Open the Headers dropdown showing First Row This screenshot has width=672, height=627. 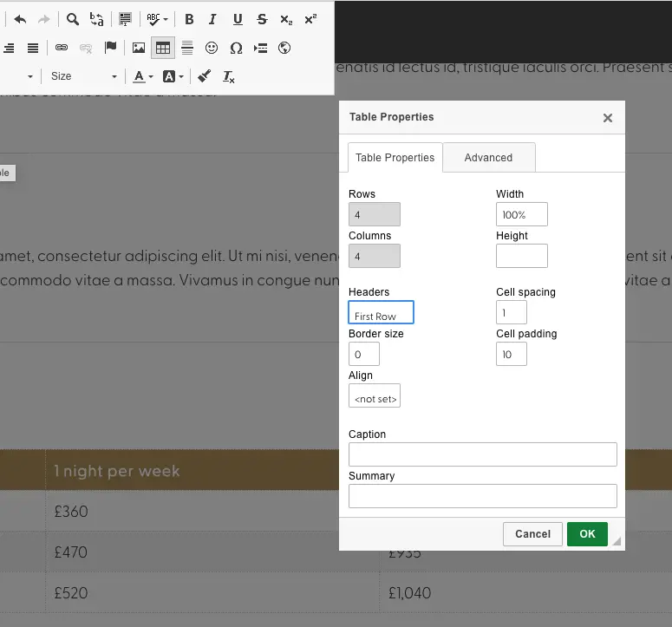pos(382,313)
